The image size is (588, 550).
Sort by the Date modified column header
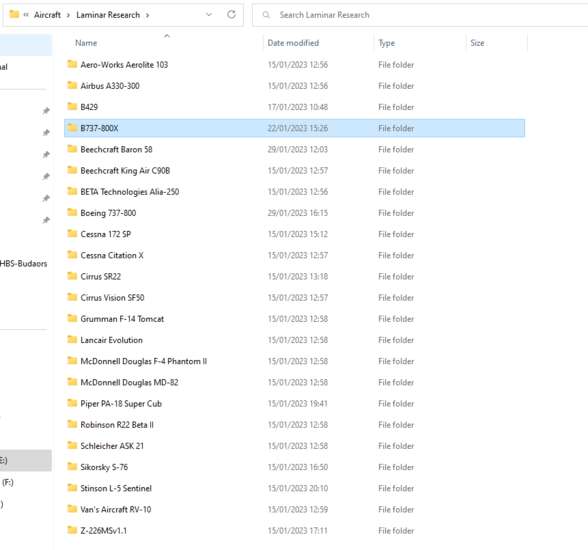point(293,43)
